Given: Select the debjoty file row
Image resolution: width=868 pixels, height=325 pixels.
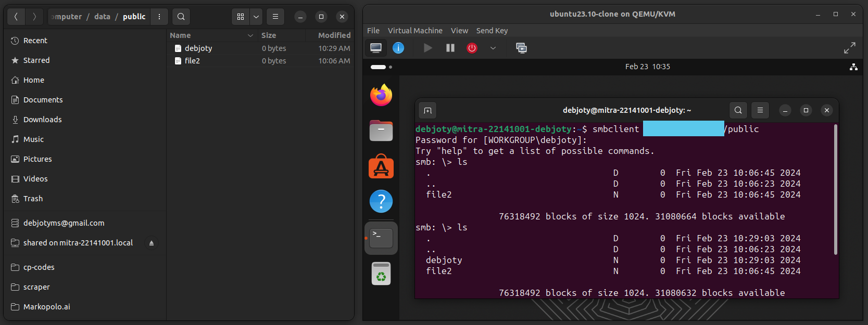Looking at the screenshot, I should click(x=260, y=48).
